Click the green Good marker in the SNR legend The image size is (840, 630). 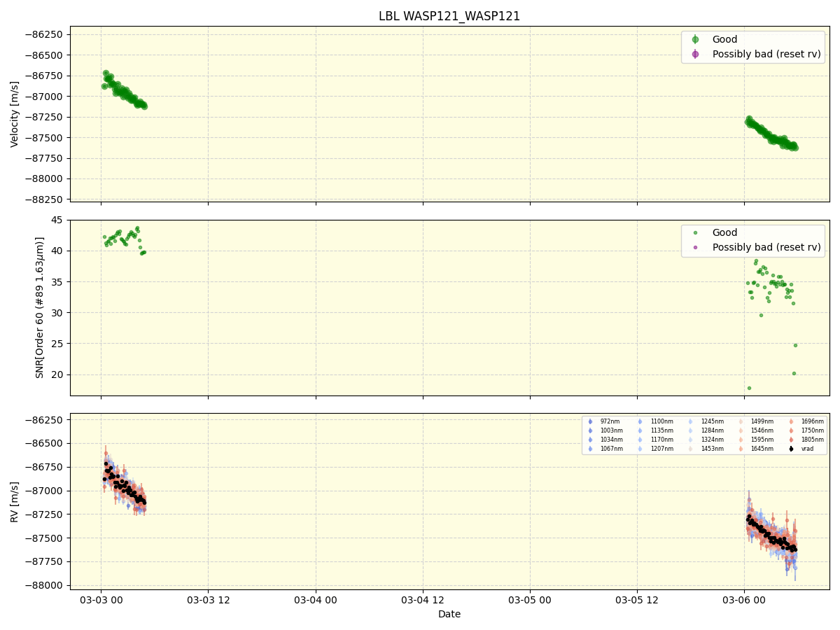tap(695, 232)
